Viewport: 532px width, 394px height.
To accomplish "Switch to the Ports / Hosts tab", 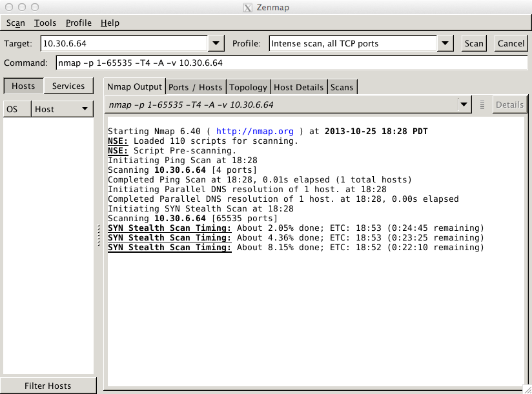I will pyautogui.click(x=195, y=87).
